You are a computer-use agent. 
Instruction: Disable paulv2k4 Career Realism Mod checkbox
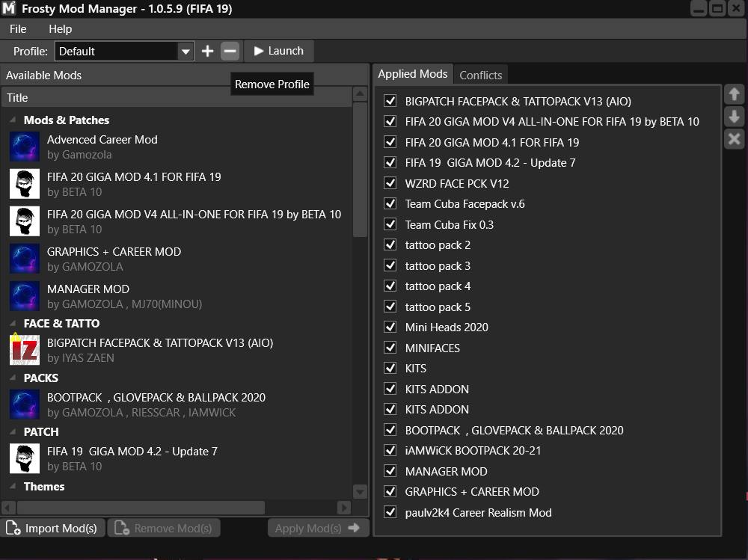[390, 512]
